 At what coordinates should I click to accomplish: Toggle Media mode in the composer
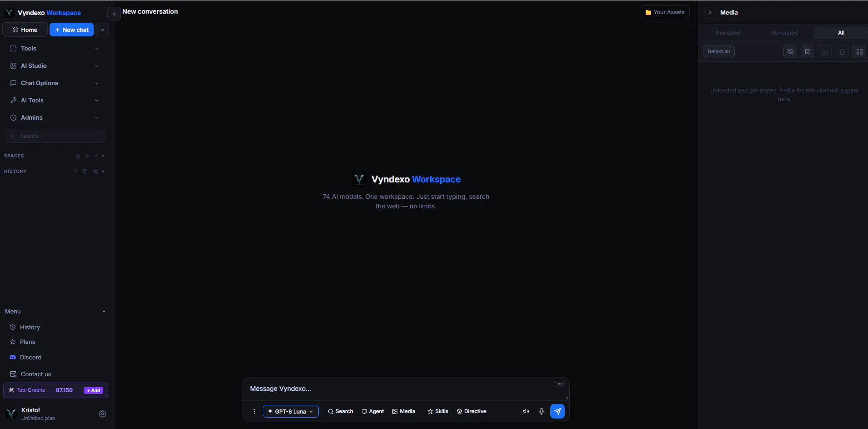tap(404, 411)
